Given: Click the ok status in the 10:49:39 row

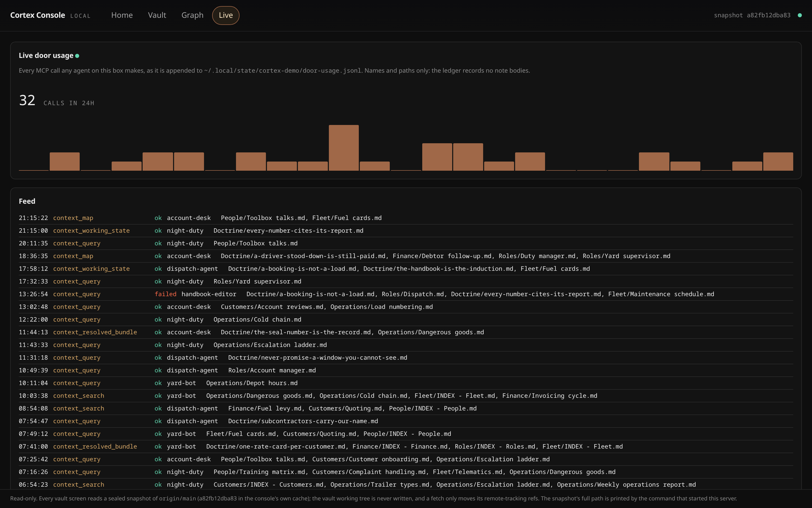Looking at the screenshot, I should click(x=158, y=371).
